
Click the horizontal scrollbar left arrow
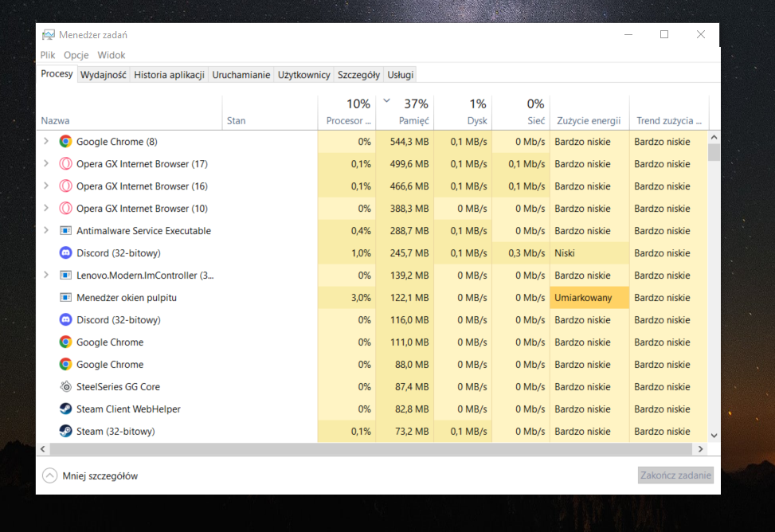(43, 449)
